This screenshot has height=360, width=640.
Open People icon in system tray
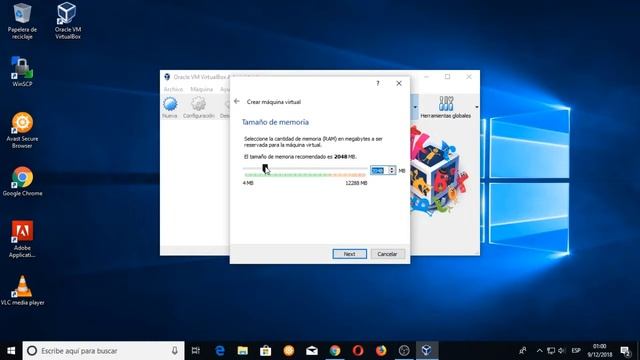point(522,351)
